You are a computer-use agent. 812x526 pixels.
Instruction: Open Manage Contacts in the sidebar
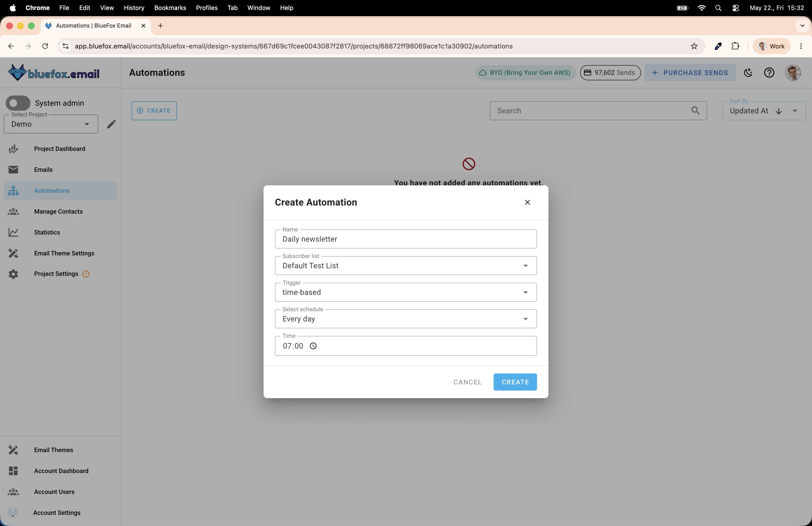[58, 212]
